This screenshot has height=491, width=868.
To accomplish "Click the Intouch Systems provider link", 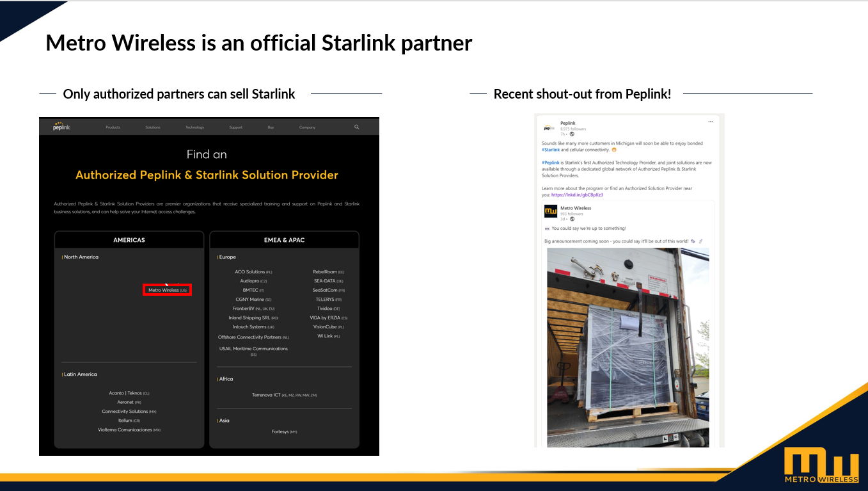I will click(253, 326).
